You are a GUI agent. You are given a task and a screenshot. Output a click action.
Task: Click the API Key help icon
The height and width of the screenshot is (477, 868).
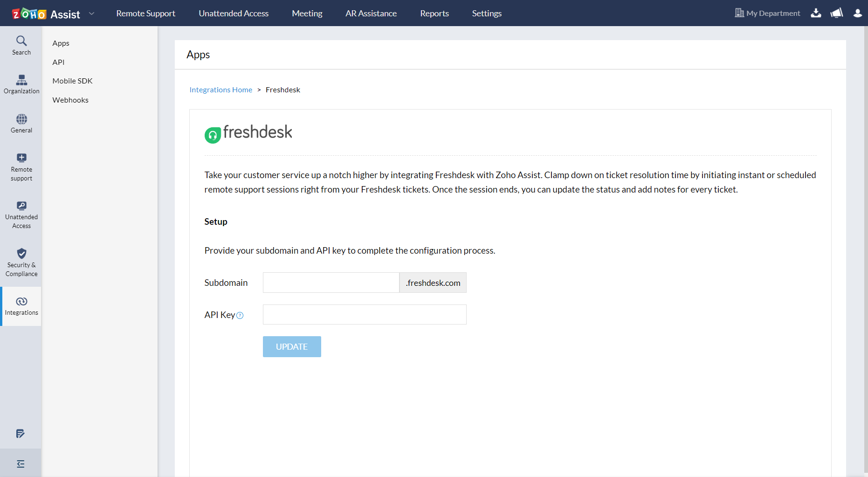coord(240,316)
